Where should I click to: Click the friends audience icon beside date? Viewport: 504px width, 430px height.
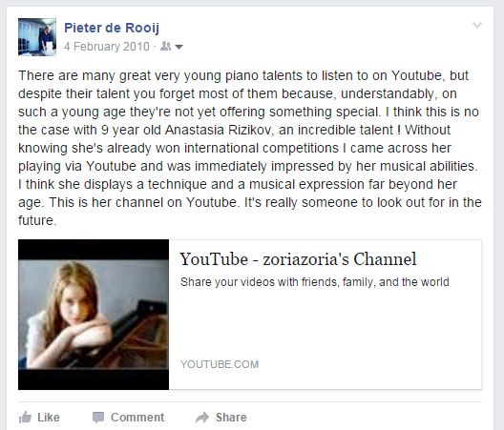165,47
